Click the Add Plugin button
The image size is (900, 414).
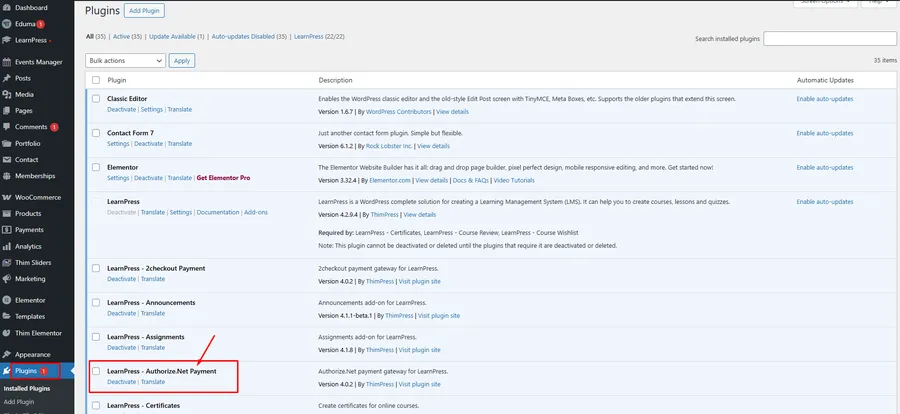[x=145, y=11]
